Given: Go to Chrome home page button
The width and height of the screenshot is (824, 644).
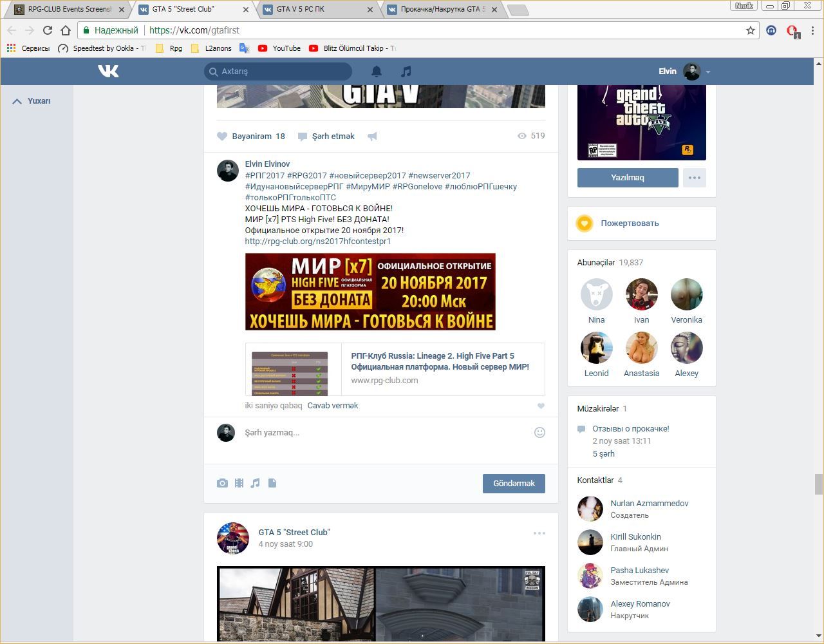Looking at the screenshot, I should tap(66, 30).
